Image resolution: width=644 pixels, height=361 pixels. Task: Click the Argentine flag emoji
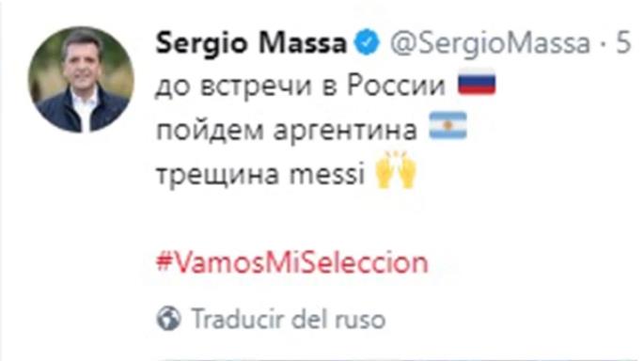click(x=448, y=126)
